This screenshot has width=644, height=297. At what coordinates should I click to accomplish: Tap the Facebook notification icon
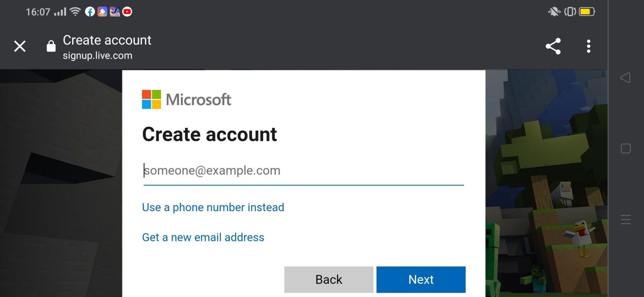[x=90, y=12]
